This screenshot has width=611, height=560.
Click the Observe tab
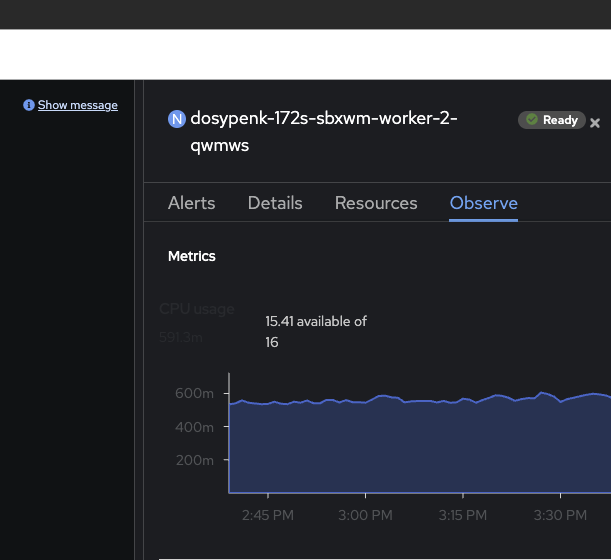click(x=483, y=203)
